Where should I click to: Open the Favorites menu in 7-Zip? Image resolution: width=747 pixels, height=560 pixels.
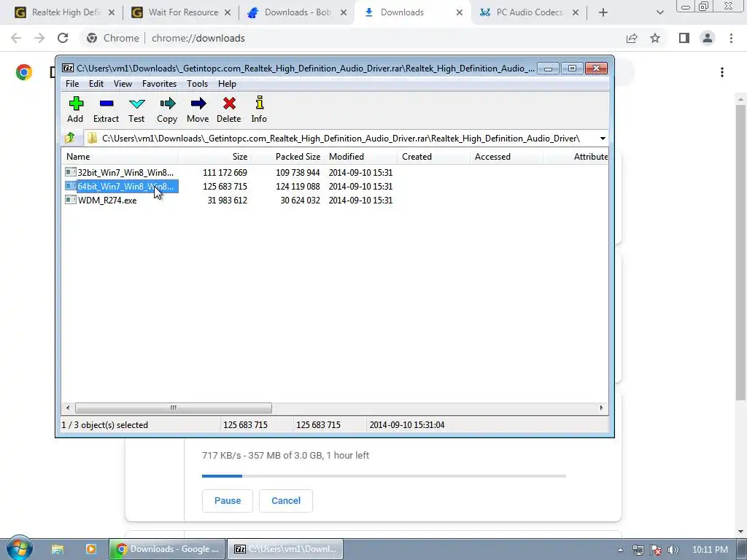[159, 84]
